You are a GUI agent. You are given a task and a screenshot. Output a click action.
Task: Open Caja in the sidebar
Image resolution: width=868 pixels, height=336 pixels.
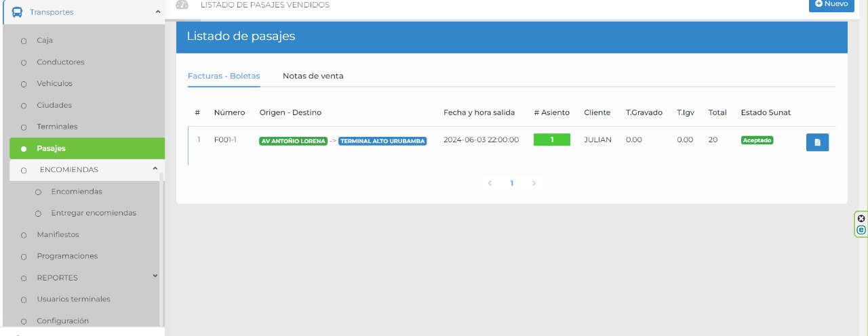[x=45, y=41]
